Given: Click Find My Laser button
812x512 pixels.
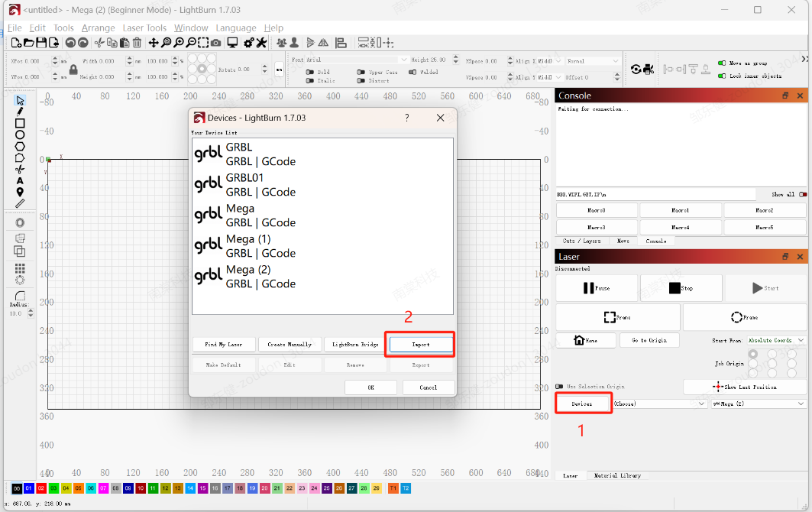Looking at the screenshot, I should [224, 344].
